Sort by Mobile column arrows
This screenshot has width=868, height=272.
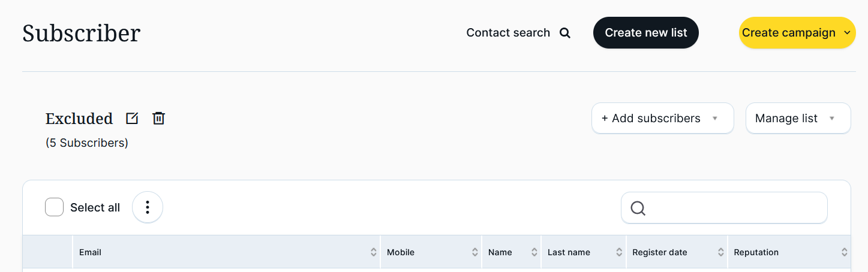click(475, 252)
